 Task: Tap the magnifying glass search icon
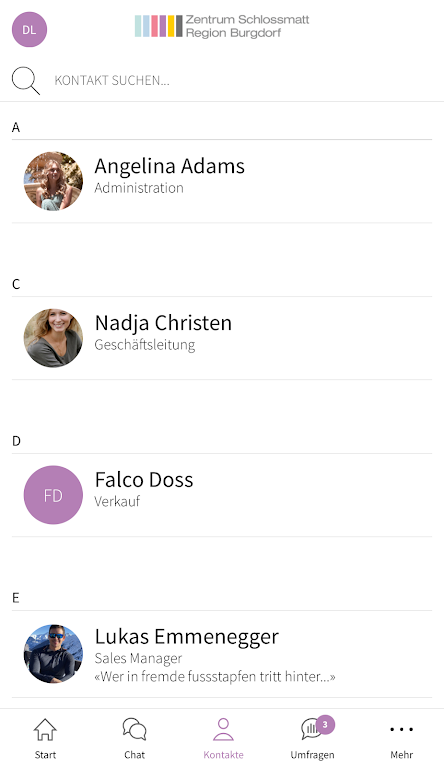[25, 81]
